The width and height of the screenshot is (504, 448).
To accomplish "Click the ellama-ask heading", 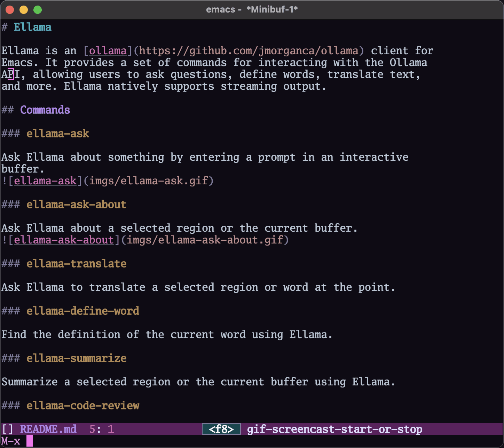I will pyautogui.click(x=58, y=134).
